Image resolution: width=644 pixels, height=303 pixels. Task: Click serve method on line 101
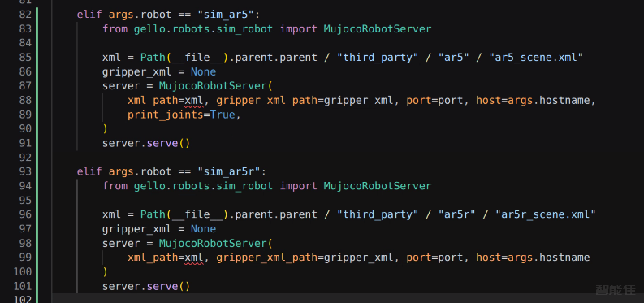pyautogui.click(x=162, y=286)
